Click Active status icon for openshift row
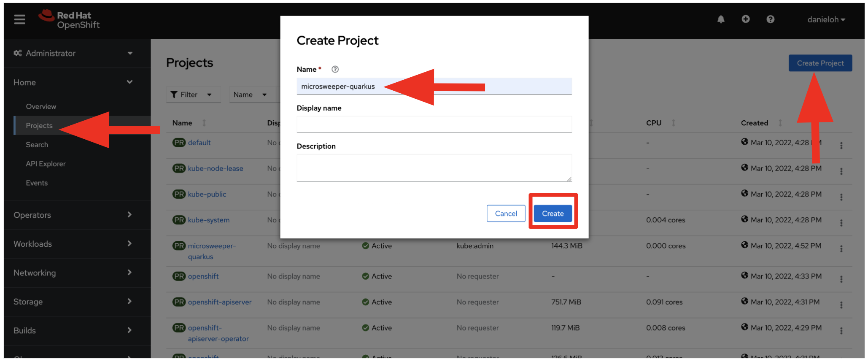 [365, 276]
